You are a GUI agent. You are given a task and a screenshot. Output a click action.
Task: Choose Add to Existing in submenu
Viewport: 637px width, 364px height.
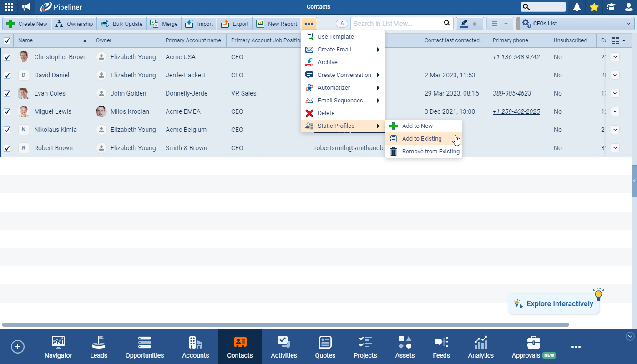point(421,139)
